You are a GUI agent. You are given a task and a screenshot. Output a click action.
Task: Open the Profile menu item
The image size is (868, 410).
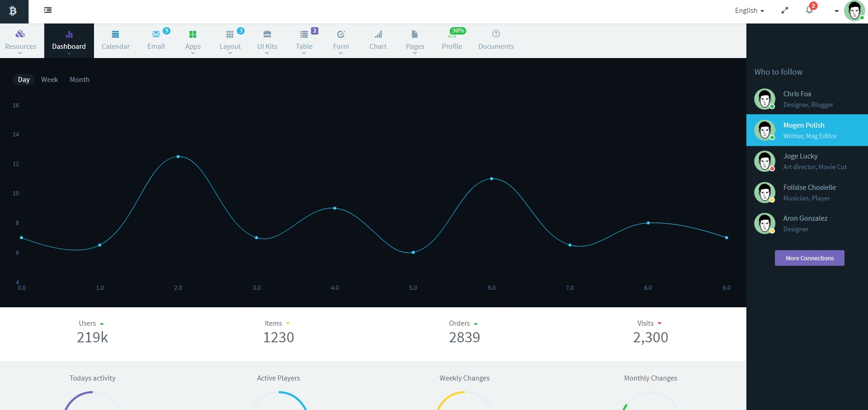[452, 41]
